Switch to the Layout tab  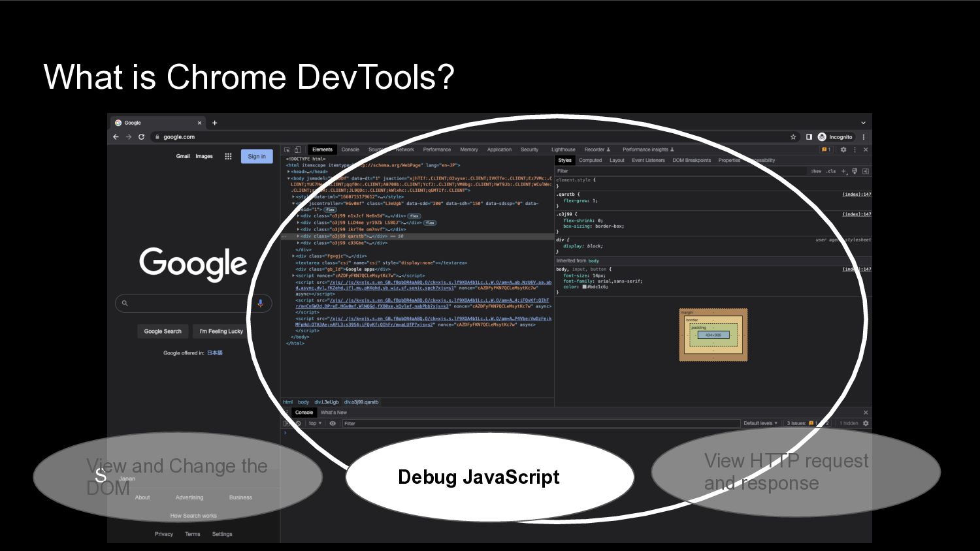[617, 160]
